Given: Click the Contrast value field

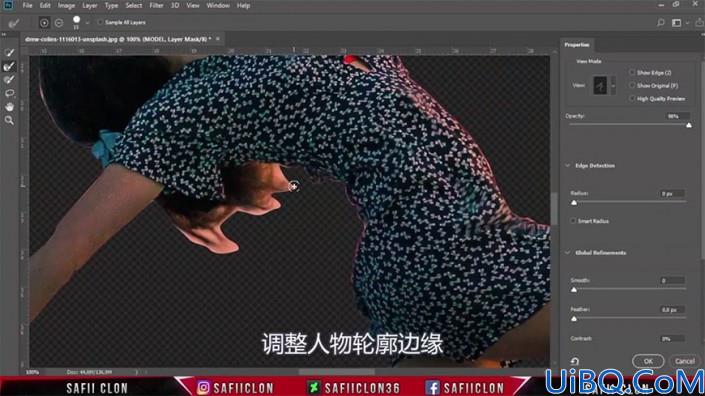Looking at the screenshot, I should point(672,338).
